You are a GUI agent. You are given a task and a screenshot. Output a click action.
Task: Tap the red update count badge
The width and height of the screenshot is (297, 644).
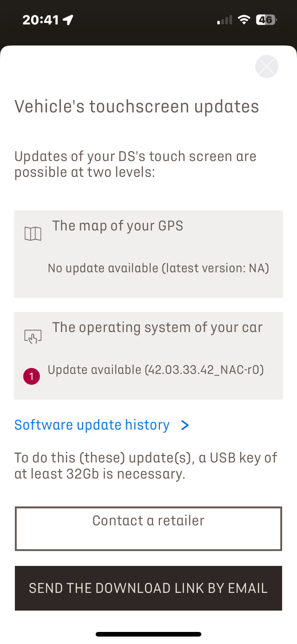[x=31, y=376]
